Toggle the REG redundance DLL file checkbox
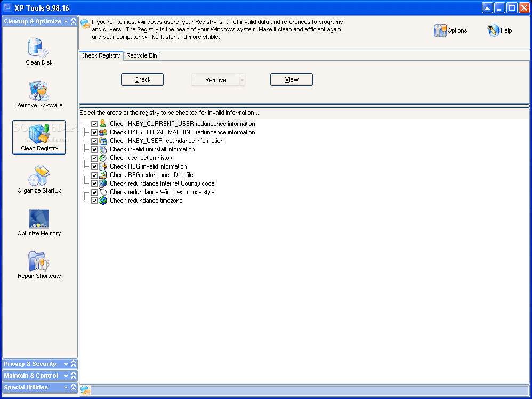The width and height of the screenshot is (532, 399). (x=95, y=175)
